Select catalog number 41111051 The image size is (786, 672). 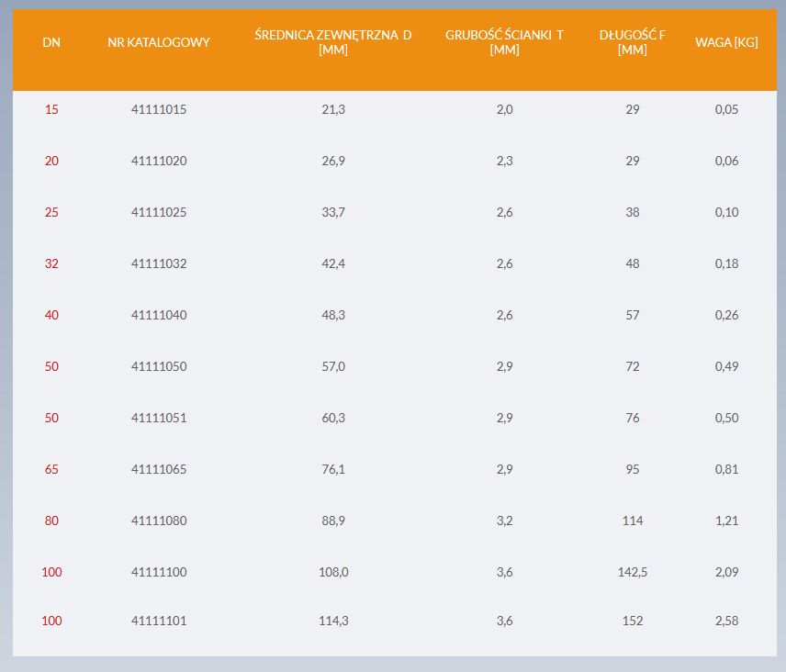(159, 418)
